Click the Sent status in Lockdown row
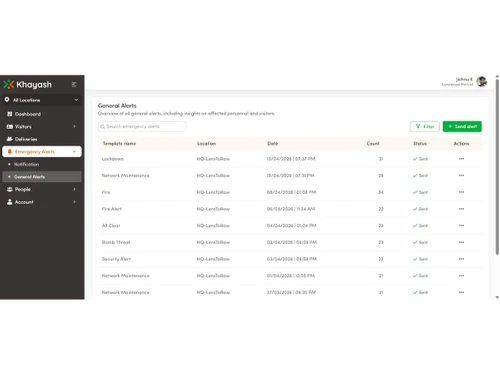The image size is (500, 375). coord(420,159)
